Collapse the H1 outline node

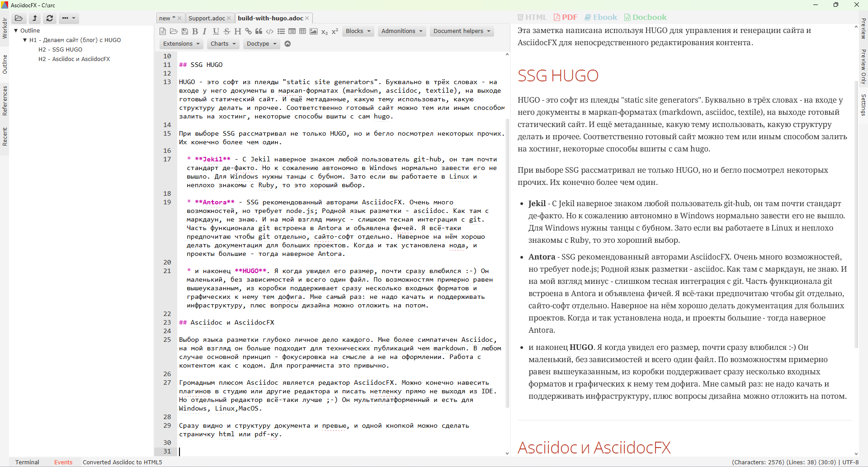[x=25, y=40]
